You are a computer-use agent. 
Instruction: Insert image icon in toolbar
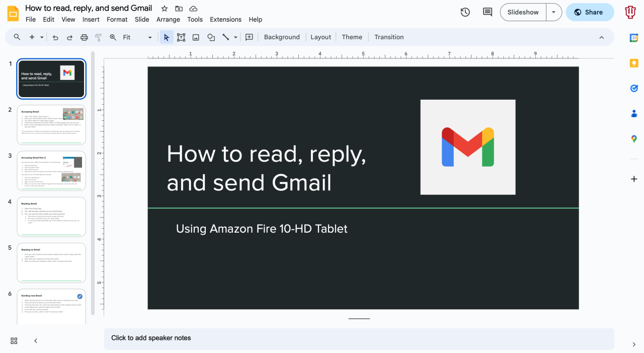click(x=196, y=37)
